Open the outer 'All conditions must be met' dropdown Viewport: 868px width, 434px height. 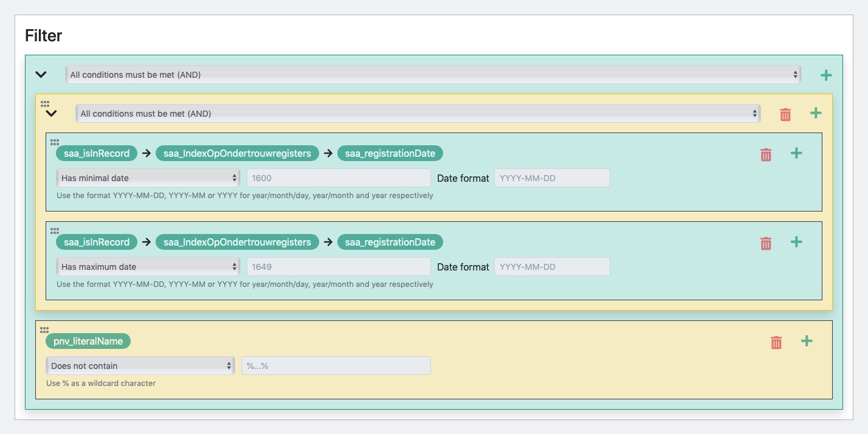pos(433,75)
